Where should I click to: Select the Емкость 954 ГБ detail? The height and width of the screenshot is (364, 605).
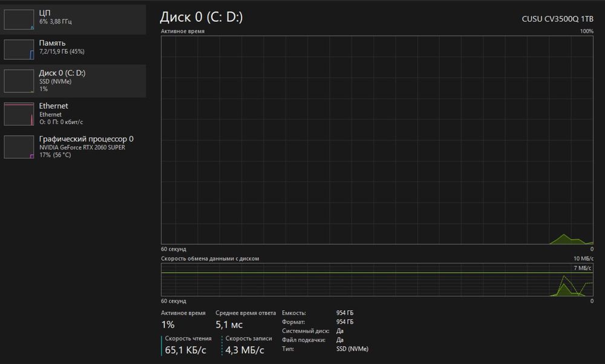pyautogui.click(x=318, y=313)
